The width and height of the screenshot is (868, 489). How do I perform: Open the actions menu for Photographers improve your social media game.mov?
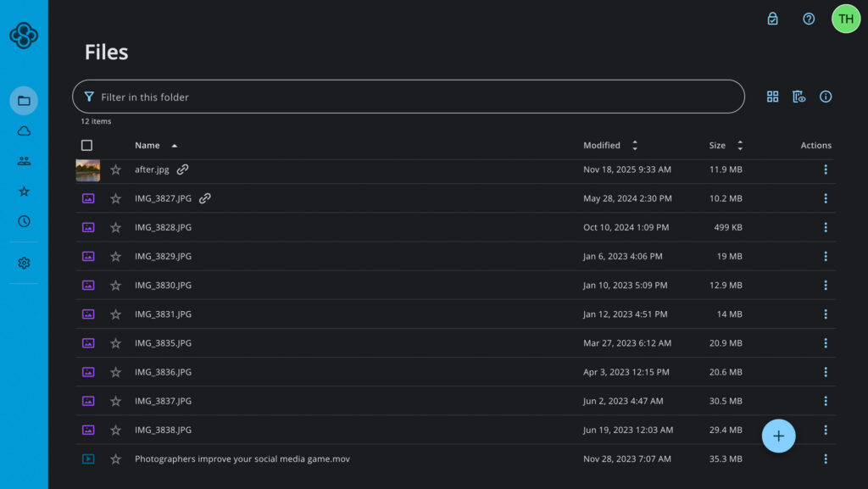click(x=826, y=458)
